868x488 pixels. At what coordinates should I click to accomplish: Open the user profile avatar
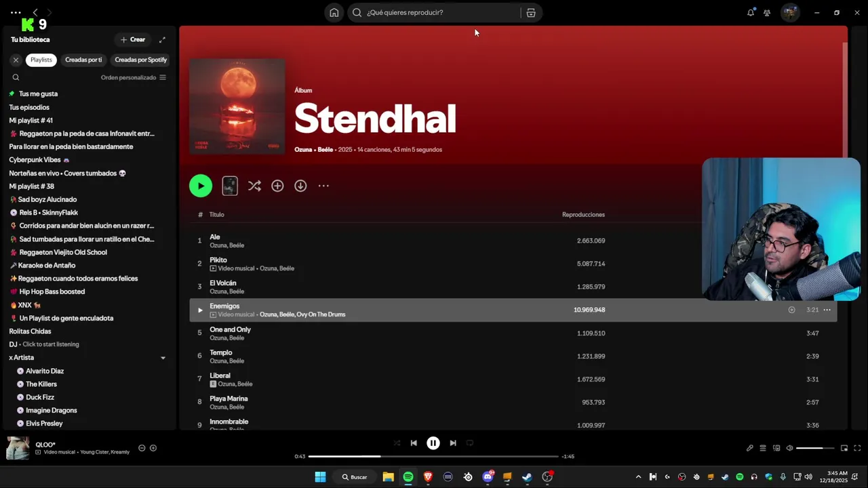point(790,12)
